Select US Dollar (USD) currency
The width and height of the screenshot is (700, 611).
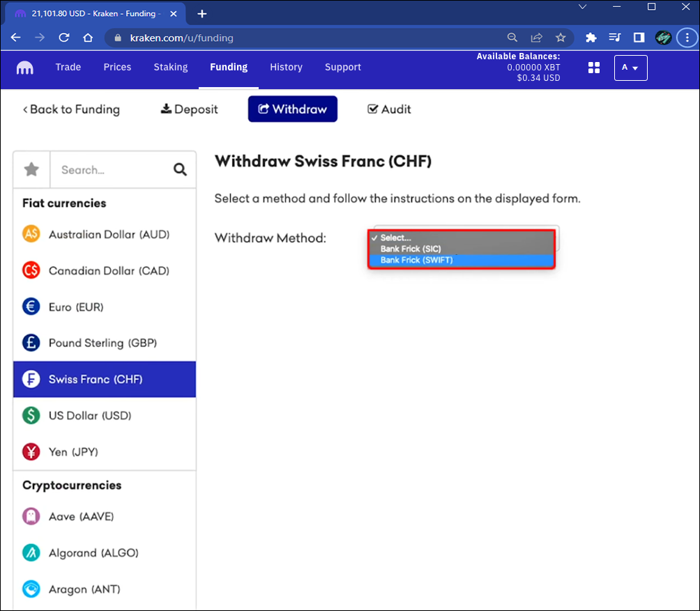coord(89,416)
